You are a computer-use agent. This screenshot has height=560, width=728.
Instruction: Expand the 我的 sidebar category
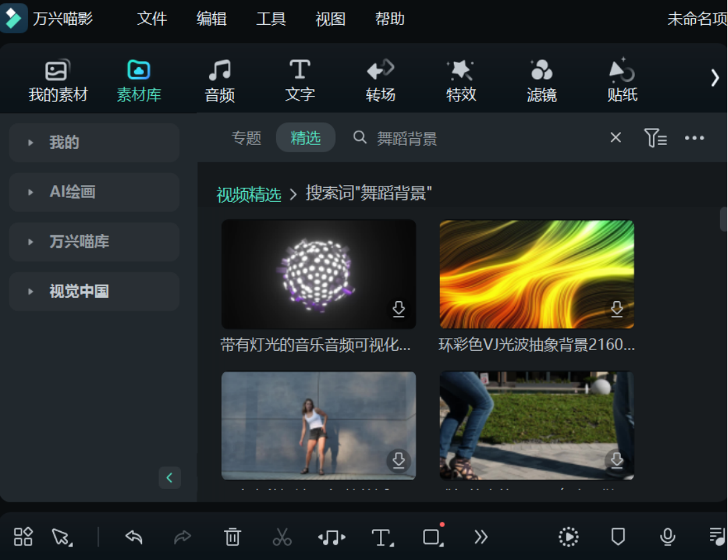coord(94,143)
